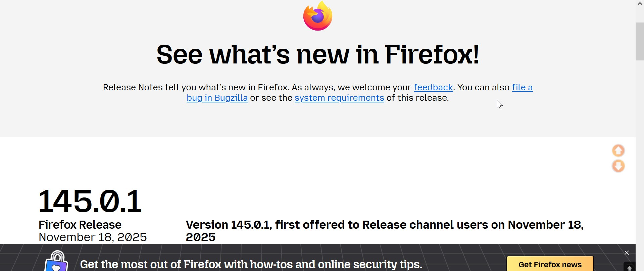Image resolution: width=644 pixels, height=271 pixels.
Task: Click the back-to-top icon in bottom corner
Action: [x=629, y=267]
